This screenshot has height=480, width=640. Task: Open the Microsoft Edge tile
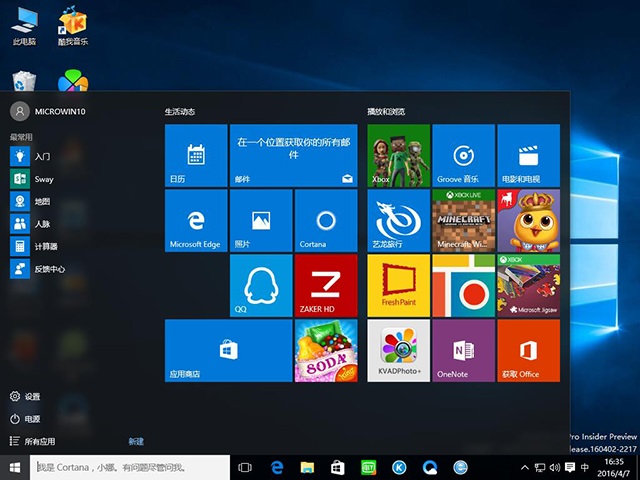click(x=196, y=220)
